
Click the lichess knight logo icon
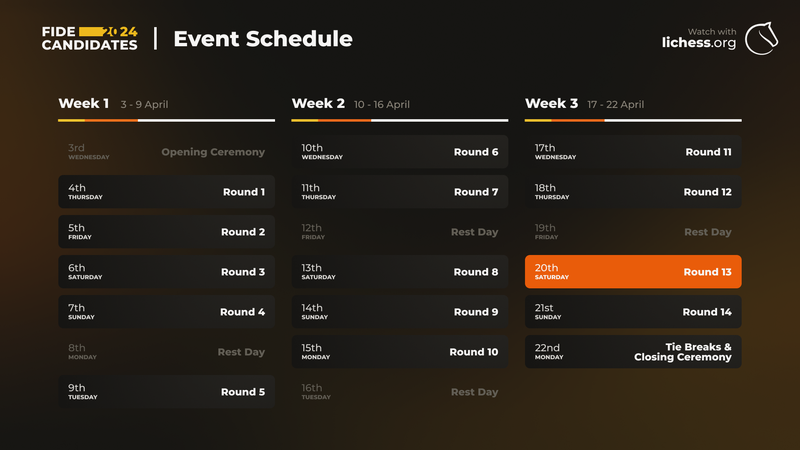coord(761,38)
